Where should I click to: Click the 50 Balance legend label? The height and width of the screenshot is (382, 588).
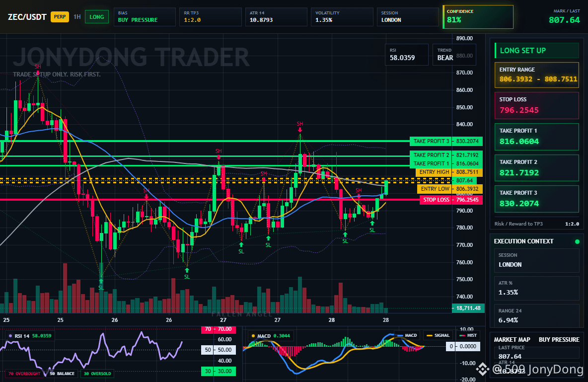62,374
